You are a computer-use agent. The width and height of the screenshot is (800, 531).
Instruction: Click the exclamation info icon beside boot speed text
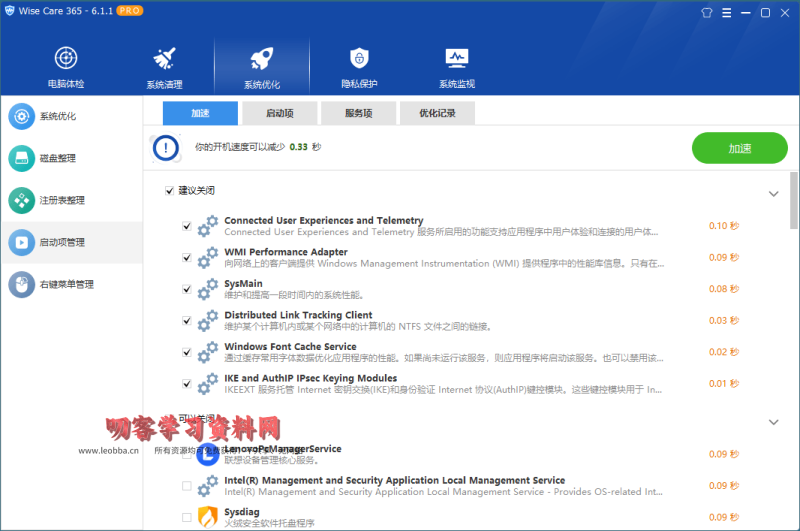pos(165,148)
